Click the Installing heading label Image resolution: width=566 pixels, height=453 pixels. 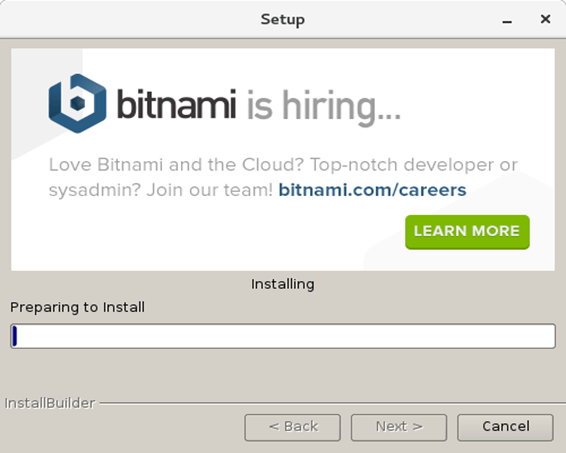pos(283,284)
